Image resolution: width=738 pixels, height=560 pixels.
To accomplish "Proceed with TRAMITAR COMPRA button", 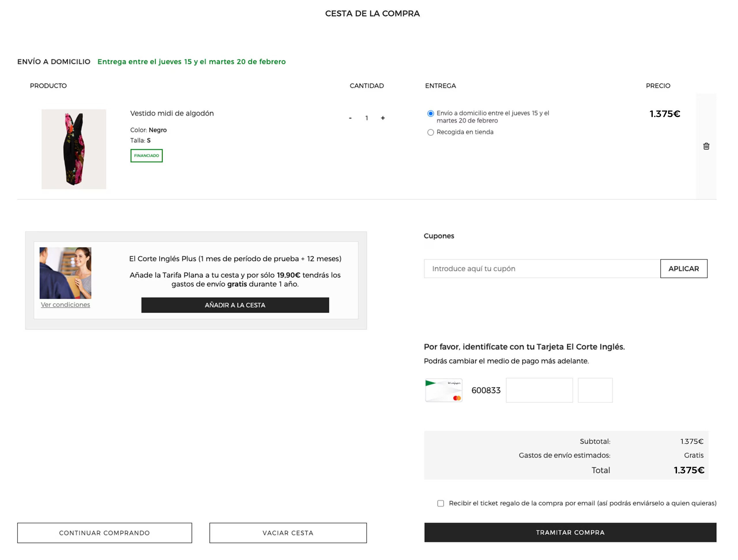I will coord(570,532).
